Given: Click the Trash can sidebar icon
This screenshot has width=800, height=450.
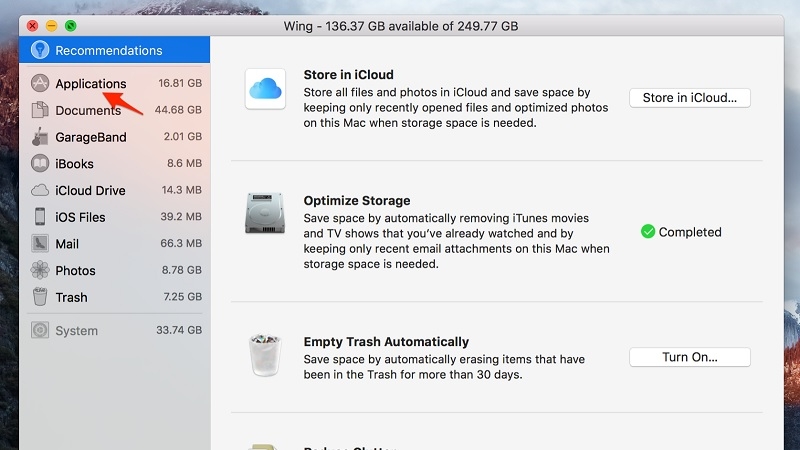Looking at the screenshot, I should [x=40, y=296].
